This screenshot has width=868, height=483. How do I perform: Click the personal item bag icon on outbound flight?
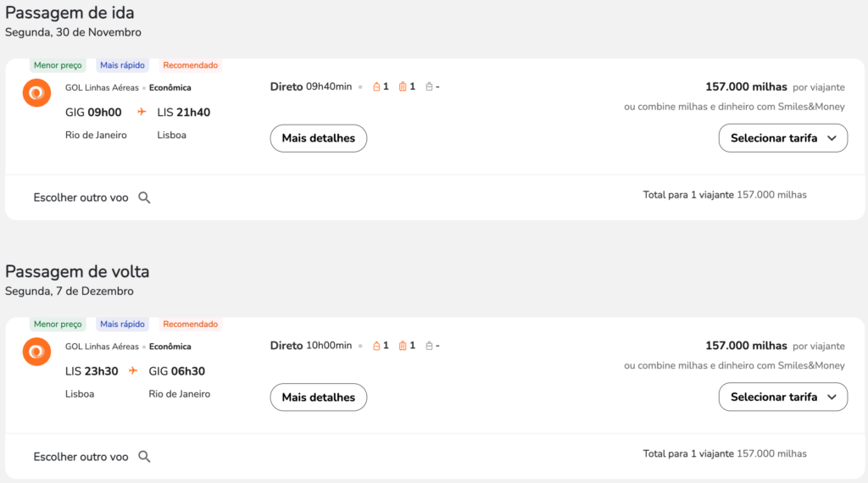pos(376,87)
